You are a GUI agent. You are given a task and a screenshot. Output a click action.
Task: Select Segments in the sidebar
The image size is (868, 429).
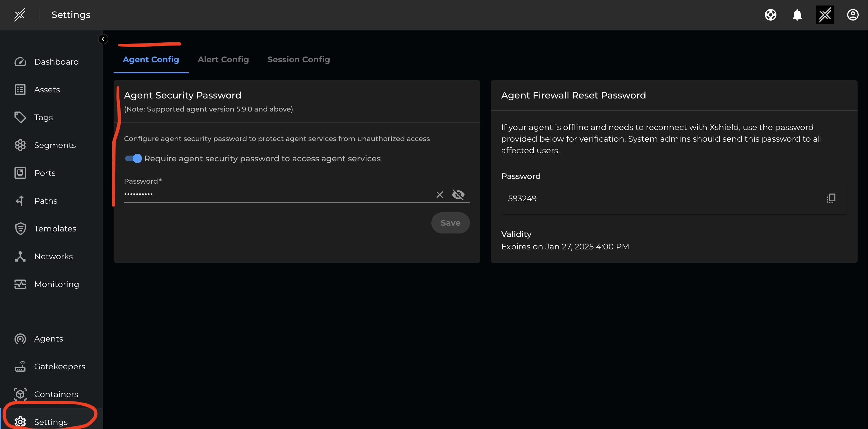pos(55,145)
